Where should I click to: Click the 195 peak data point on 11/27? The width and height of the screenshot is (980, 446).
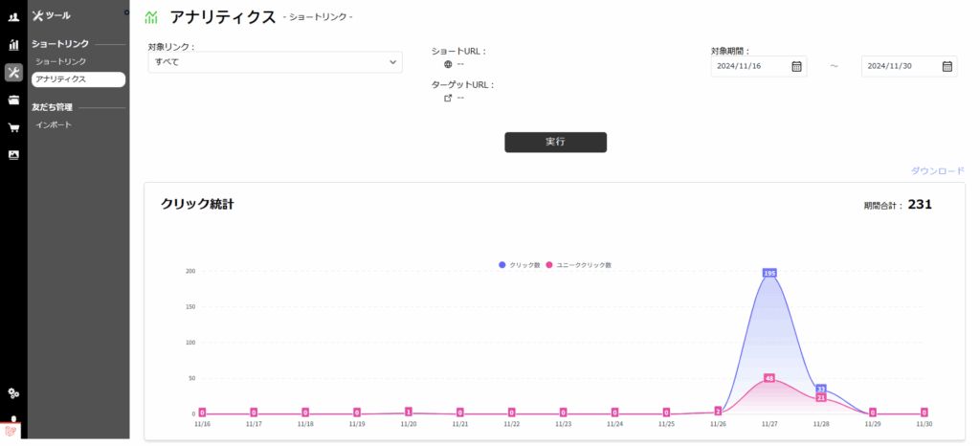769,273
